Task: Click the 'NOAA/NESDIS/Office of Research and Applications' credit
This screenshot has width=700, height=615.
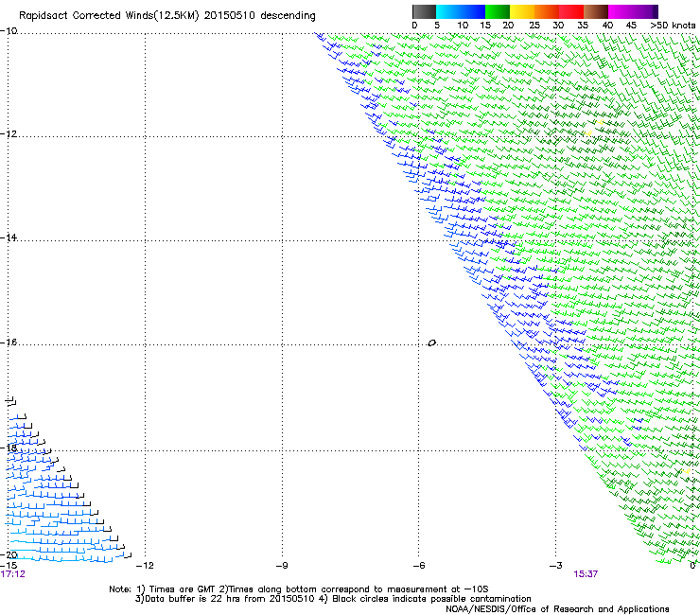Action: click(557, 609)
